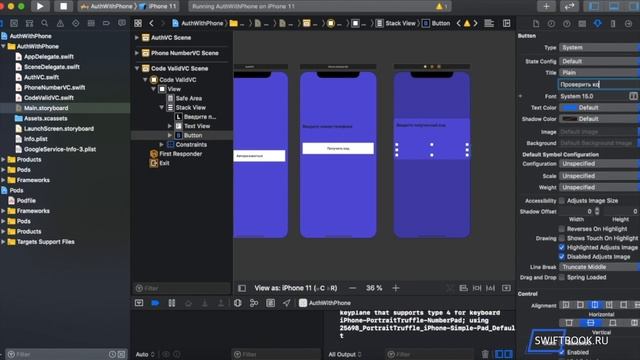Open the Line Break dropdown
640x360 pixels.
coord(599,267)
